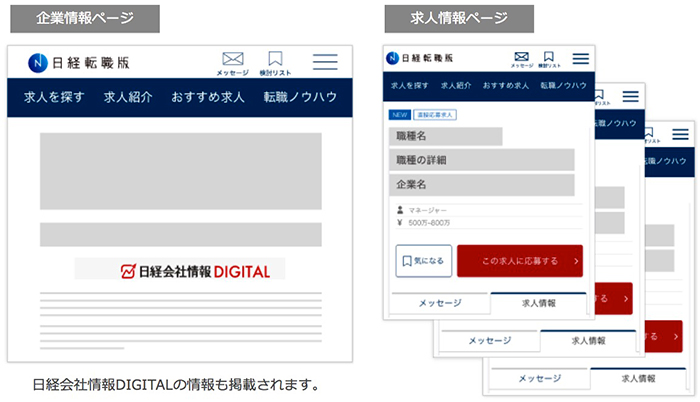The image size is (700, 402).
Task: Select おすすめ求人 in the company page navigation
Action: point(208,97)
